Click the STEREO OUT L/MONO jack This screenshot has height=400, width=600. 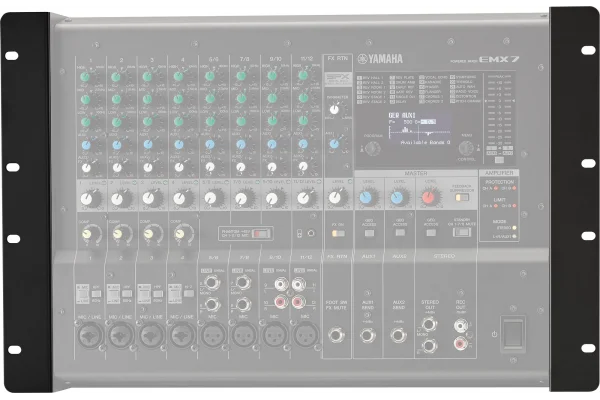point(429,325)
